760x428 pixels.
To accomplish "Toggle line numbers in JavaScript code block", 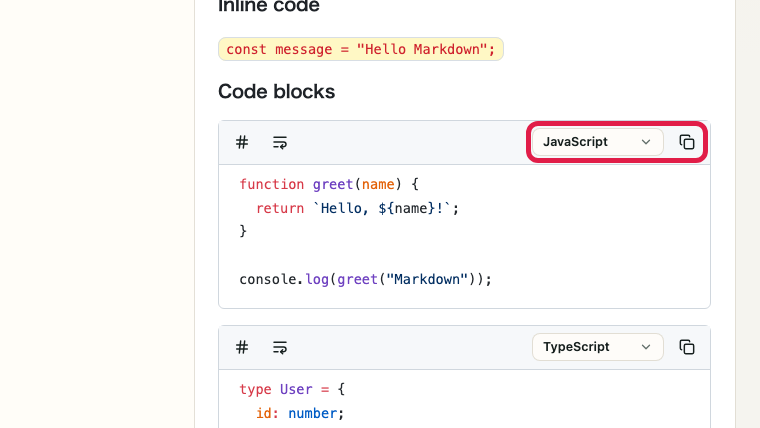I will point(242,143).
